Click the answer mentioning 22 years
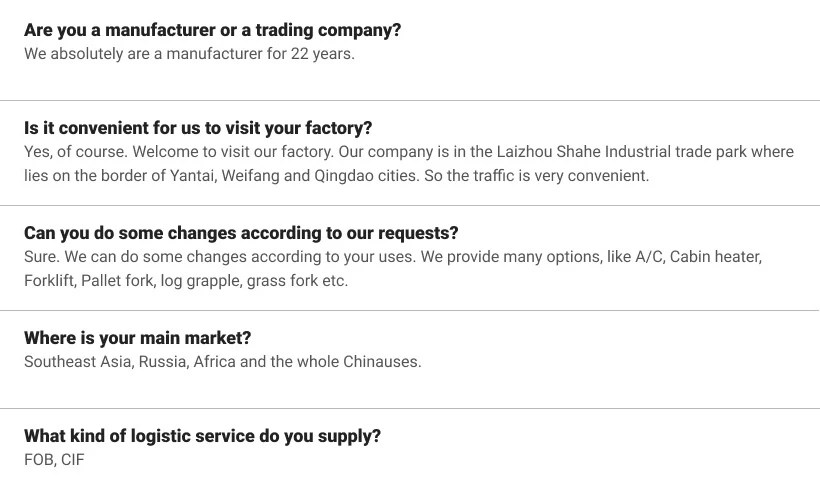 (189, 54)
